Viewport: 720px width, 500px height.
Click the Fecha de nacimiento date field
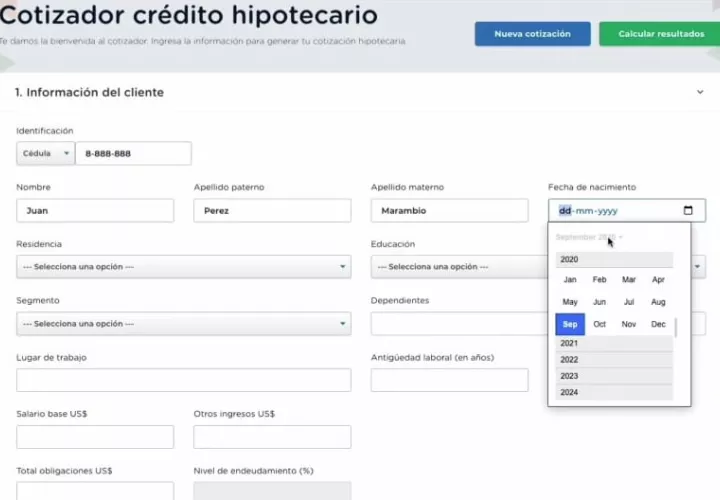(627, 211)
